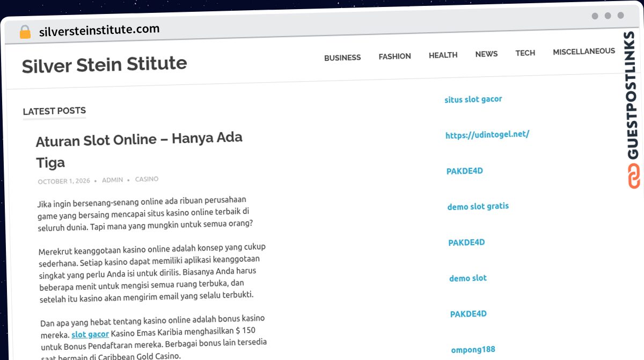This screenshot has width=644, height=360.
Task: Open the Aturan Slot Online post title
Action: 140,150
